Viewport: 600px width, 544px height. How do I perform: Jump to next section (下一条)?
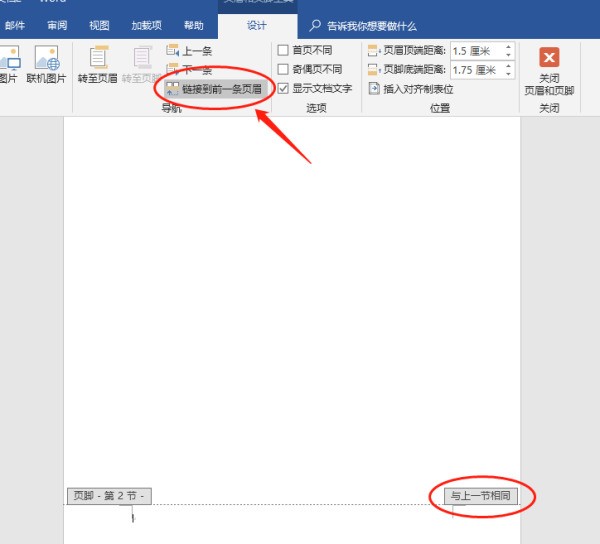189,70
